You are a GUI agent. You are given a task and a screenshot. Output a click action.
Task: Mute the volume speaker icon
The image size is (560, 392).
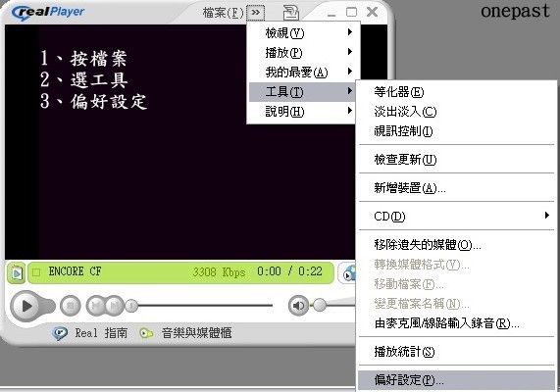pos(298,305)
